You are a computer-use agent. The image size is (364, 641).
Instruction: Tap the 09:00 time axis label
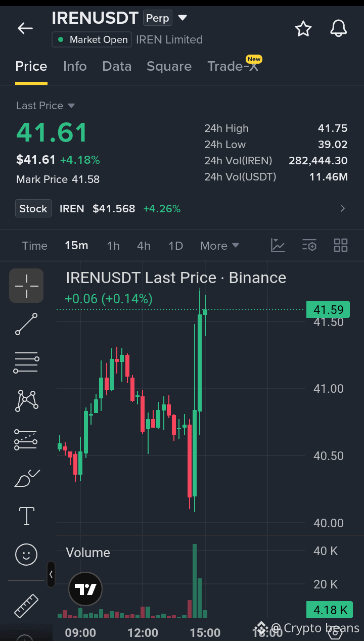81,632
